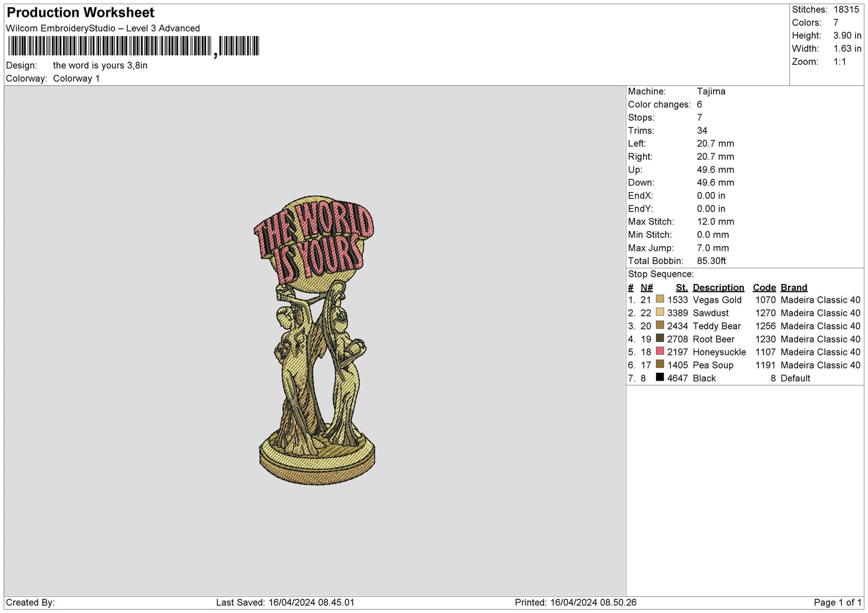This screenshot has width=868, height=613.
Task: Click the Max Stitch value 12.0 mm
Action: pyautogui.click(x=715, y=222)
